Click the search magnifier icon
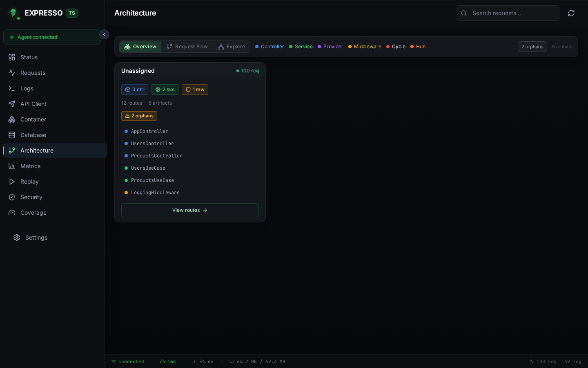The image size is (588, 368). (464, 13)
